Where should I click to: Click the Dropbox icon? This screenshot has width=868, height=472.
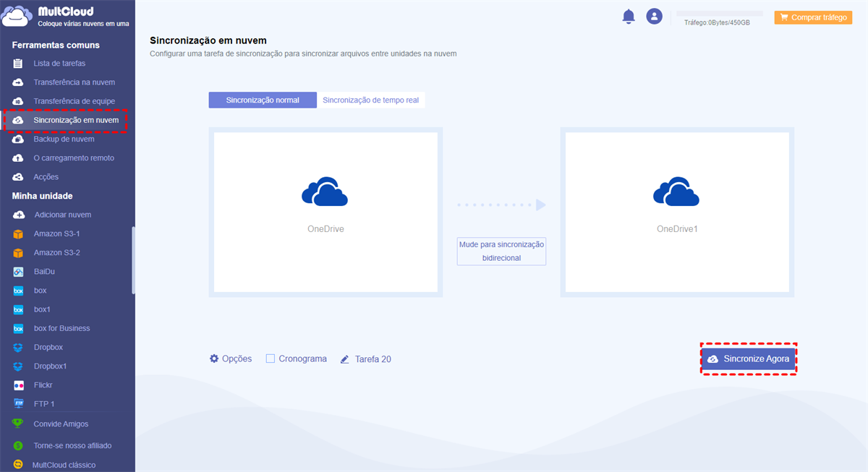point(18,348)
